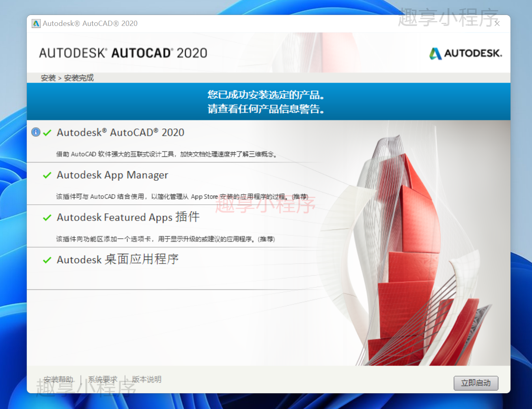Open the 安装帮助 link

[58, 379]
